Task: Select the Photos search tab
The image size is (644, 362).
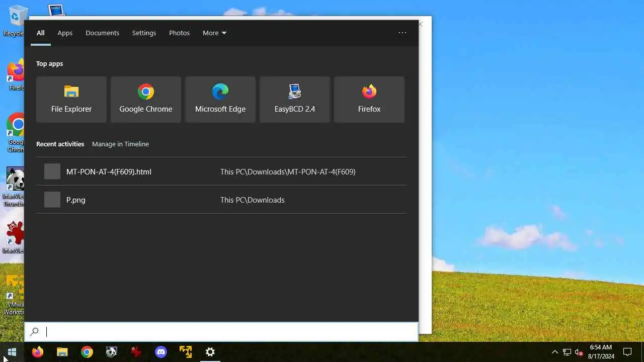Action: [179, 33]
